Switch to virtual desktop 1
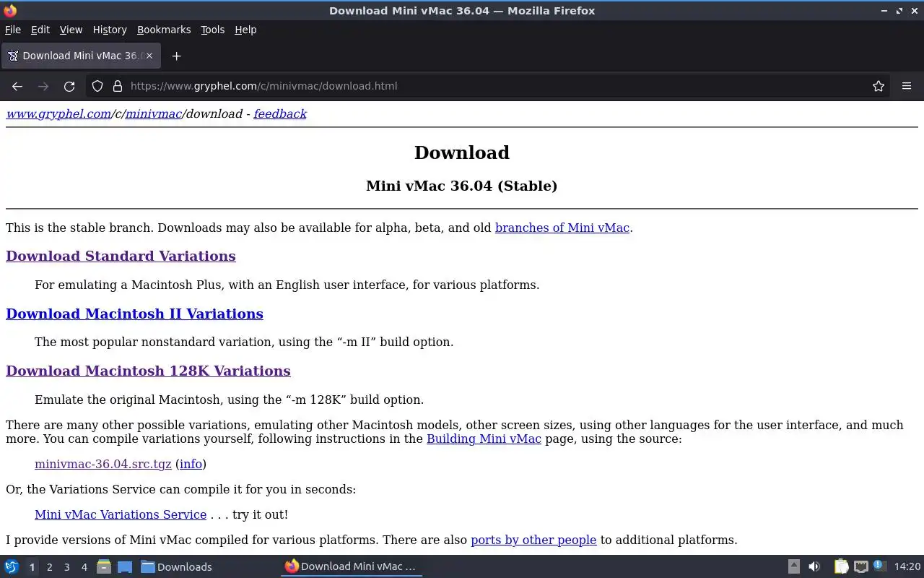 tap(32, 567)
